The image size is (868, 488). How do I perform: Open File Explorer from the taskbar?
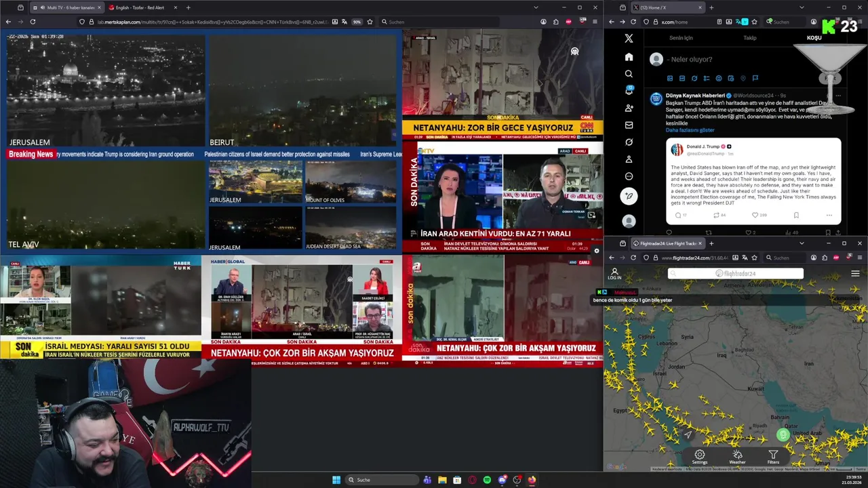(442, 480)
